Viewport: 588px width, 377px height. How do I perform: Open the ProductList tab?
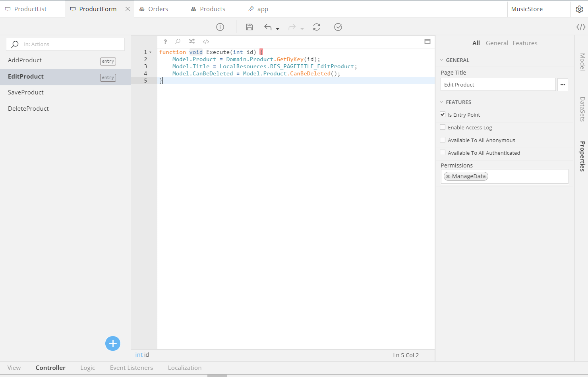point(30,9)
